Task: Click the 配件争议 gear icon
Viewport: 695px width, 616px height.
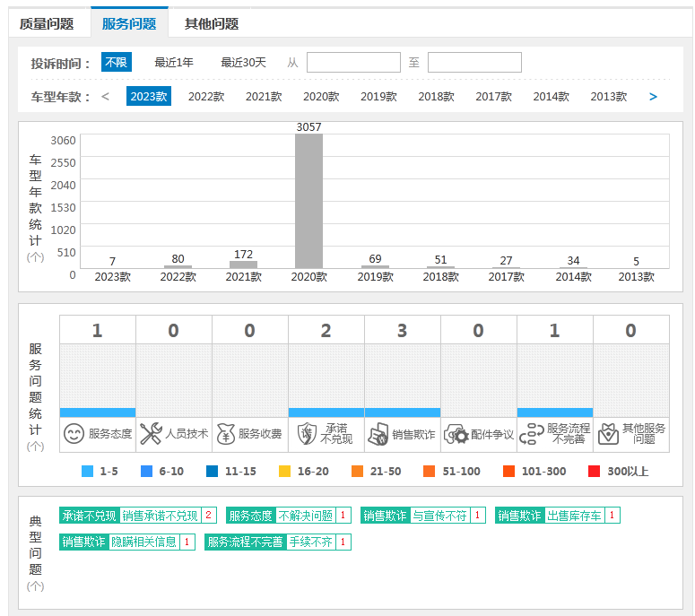Action: coord(456,434)
